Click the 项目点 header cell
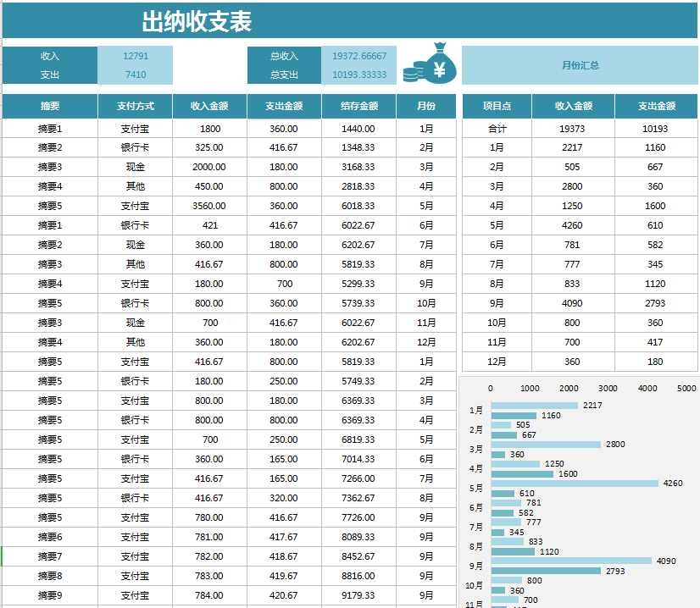 point(495,106)
